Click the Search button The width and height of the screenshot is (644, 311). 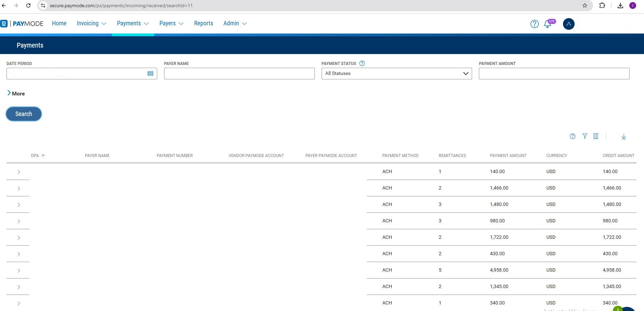coord(24,114)
